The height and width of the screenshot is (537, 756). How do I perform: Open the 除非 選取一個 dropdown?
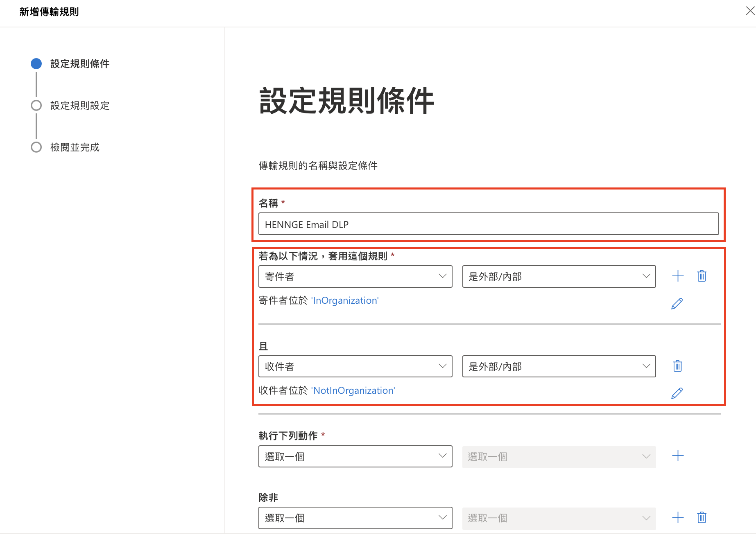click(355, 518)
